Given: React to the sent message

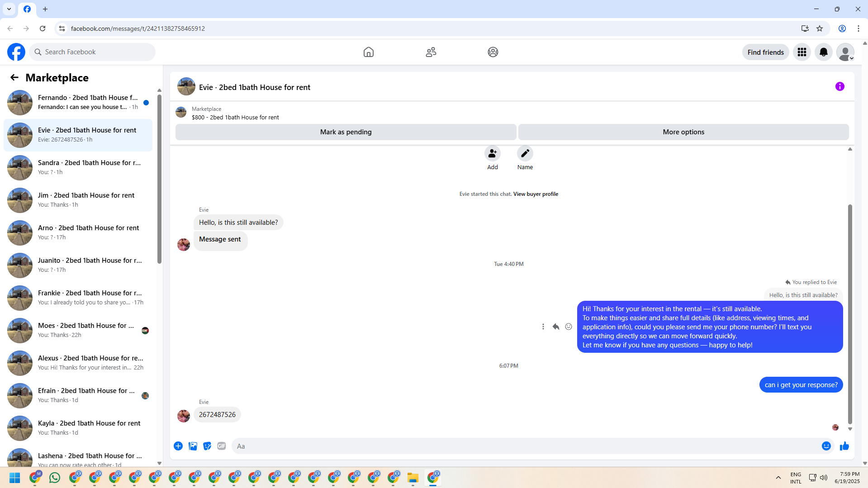Looking at the screenshot, I should 569,327.
